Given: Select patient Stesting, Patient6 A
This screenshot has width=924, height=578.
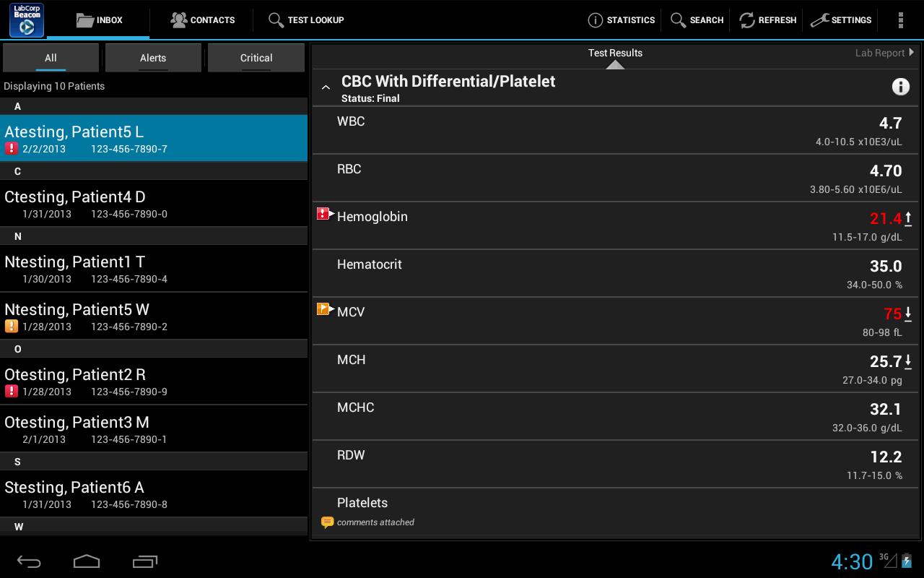Looking at the screenshot, I should (x=154, y=493).
